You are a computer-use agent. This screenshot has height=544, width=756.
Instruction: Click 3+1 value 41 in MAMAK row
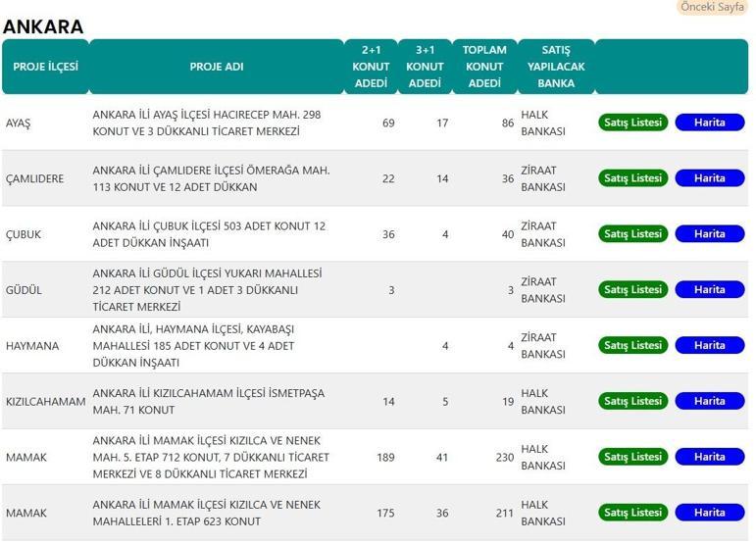click(442, 458)
